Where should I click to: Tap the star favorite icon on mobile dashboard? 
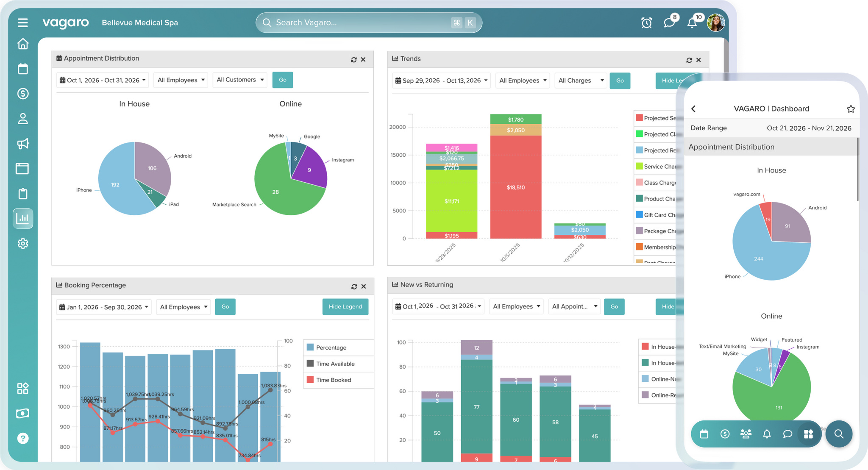click(851, 109)
